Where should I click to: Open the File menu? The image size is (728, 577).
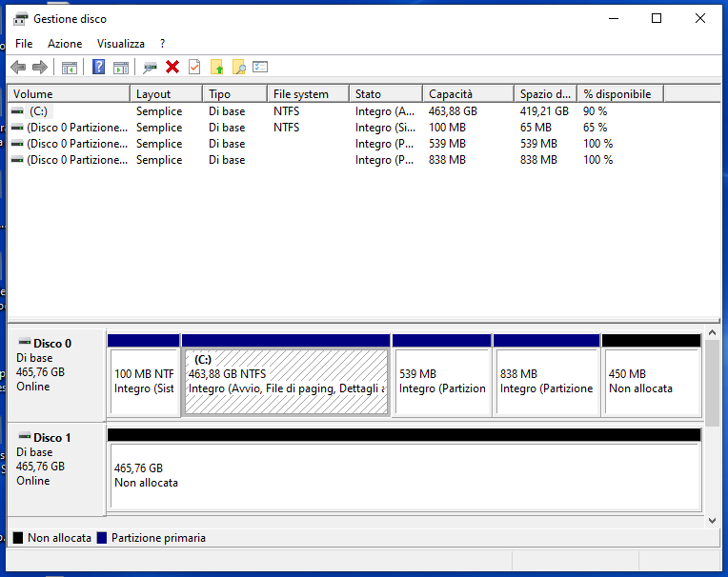coord(24,44)
